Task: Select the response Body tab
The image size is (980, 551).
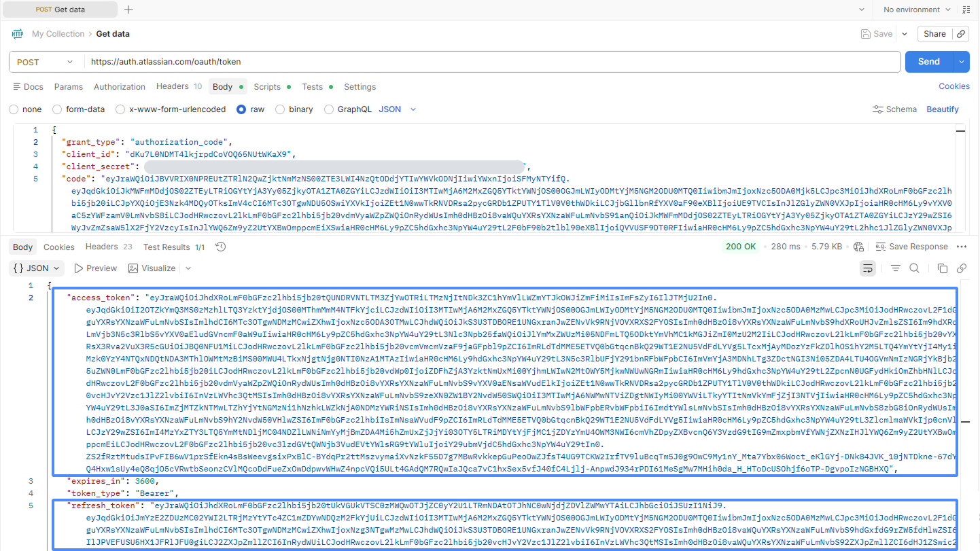Action: (x=23, y=247)
